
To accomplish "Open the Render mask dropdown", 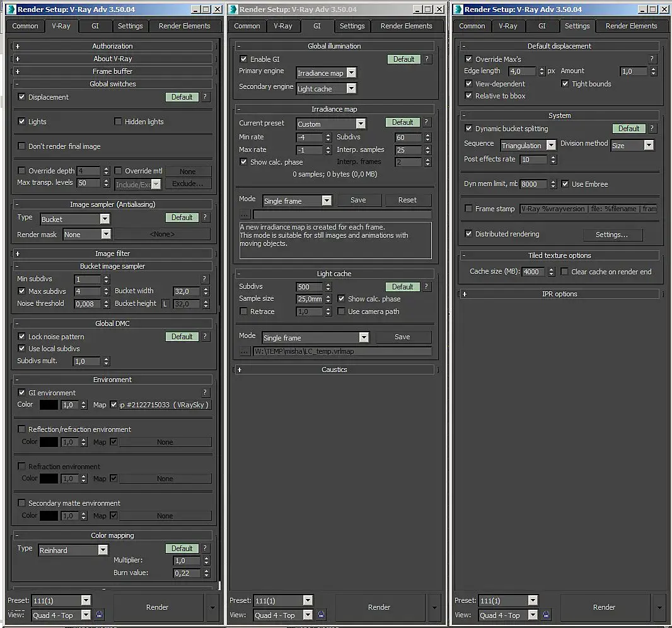I will [x=87, y=234].
